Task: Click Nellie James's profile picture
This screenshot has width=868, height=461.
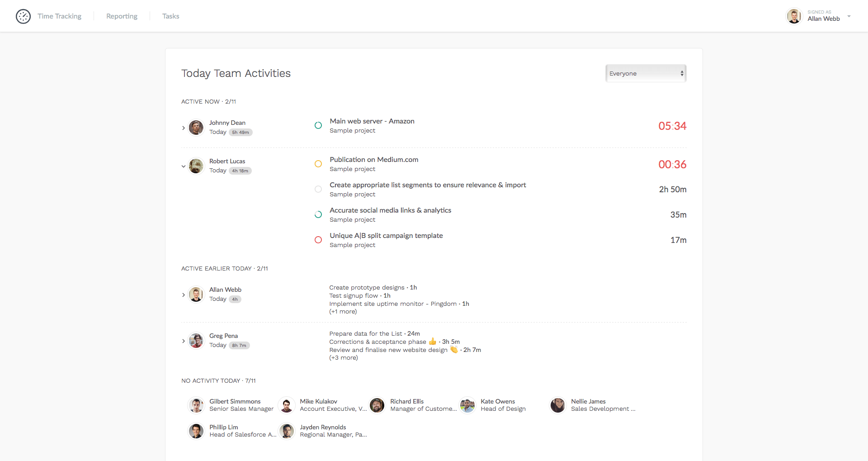Action: click(558, 405)
